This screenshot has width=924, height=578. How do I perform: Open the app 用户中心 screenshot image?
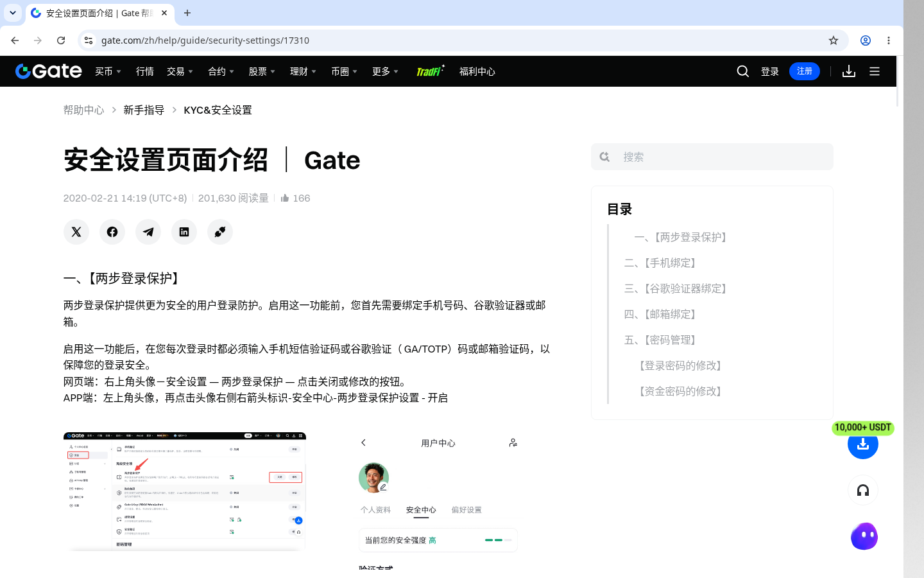pyautogui.click(x=438, y=501)
